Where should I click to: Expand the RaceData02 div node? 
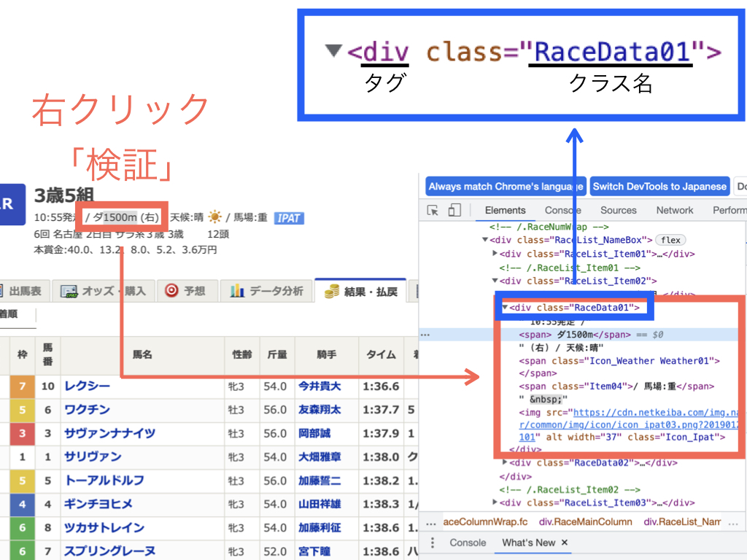(505, 462)
